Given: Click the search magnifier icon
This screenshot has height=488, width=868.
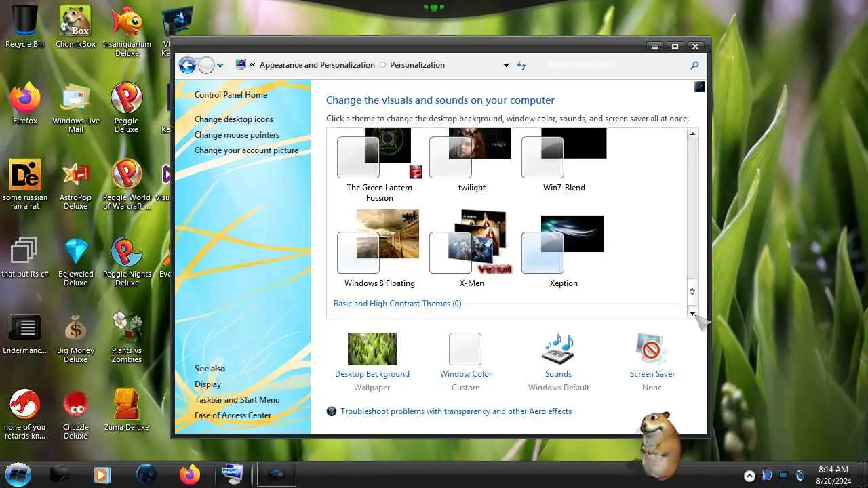Looking at the screenshot, I should point(694,65).
